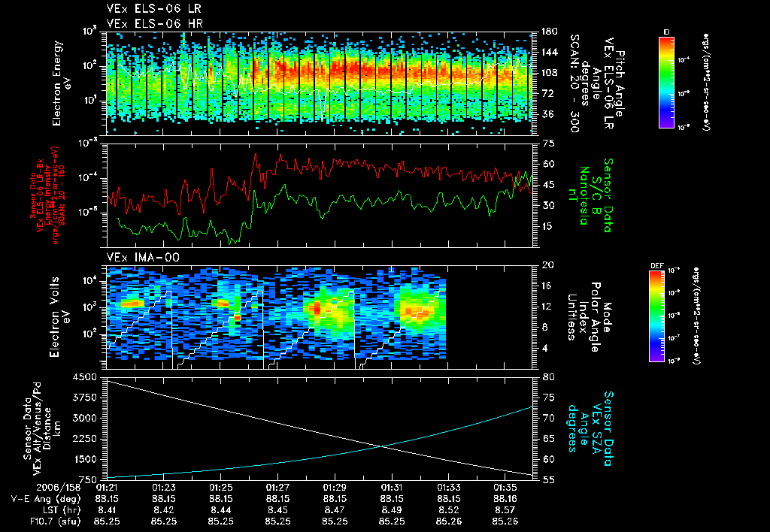The image size is (770, 532).
Task: Click the 'EI' label above the color bar
Action: click(666, 32)
